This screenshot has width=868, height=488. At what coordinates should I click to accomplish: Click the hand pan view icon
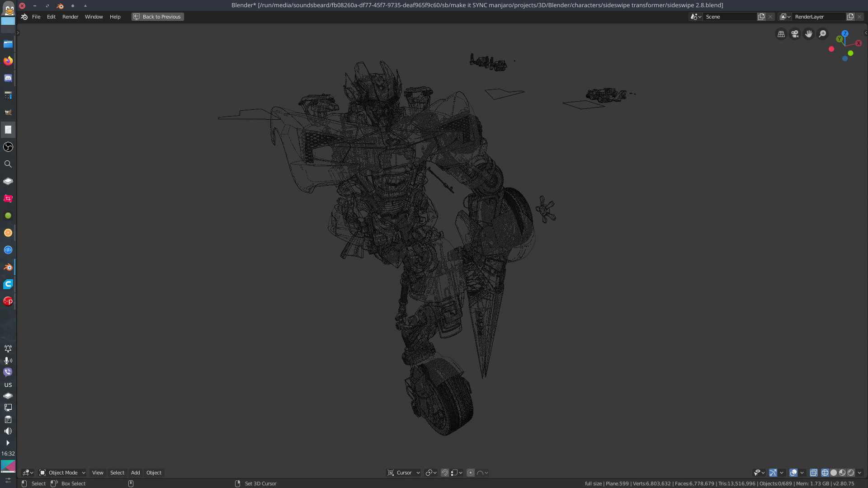click(809, 34)
